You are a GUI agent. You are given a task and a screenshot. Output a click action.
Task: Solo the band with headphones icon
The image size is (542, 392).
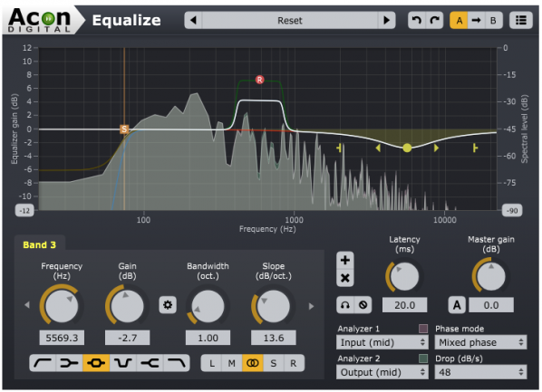click(345, 305)
